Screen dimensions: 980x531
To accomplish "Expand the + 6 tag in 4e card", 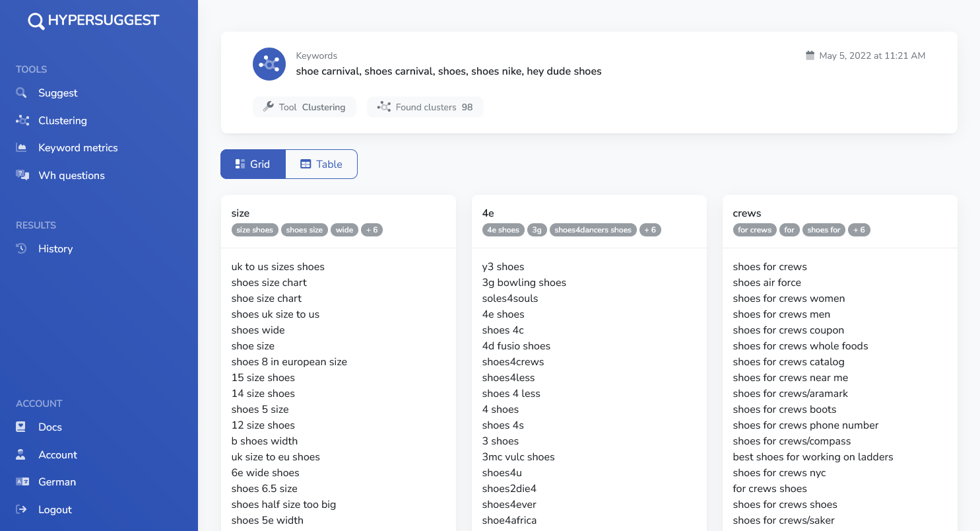I will point(651,230).
